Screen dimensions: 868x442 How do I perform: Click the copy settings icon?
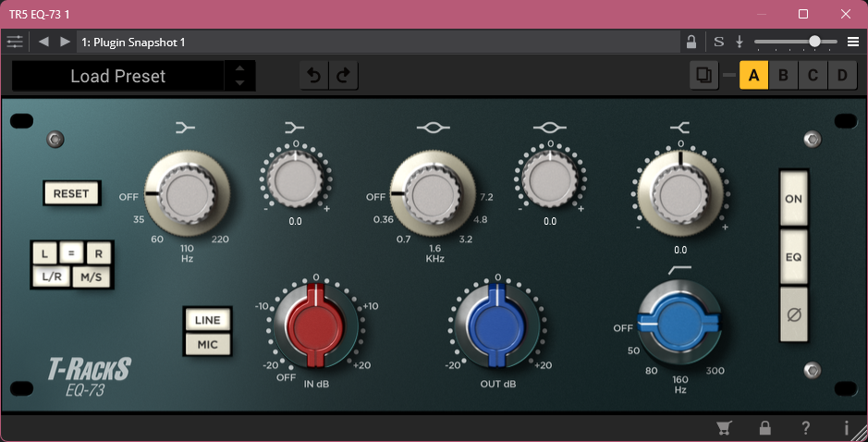[704, 75]
